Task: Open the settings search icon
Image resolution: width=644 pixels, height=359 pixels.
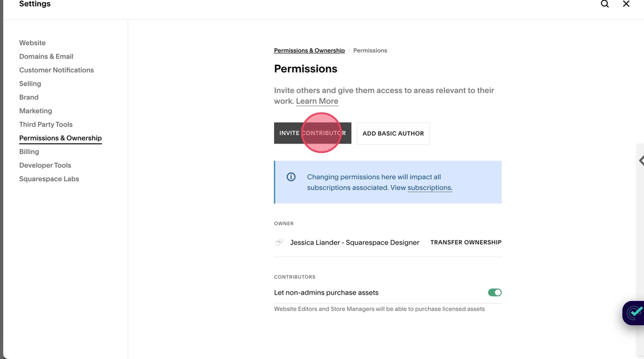Action: coord(604,4)
